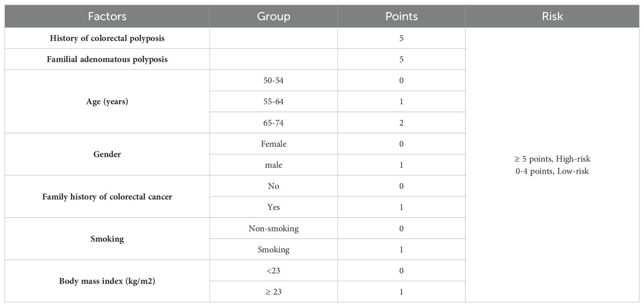Click the Factors column header

[107, 16]
